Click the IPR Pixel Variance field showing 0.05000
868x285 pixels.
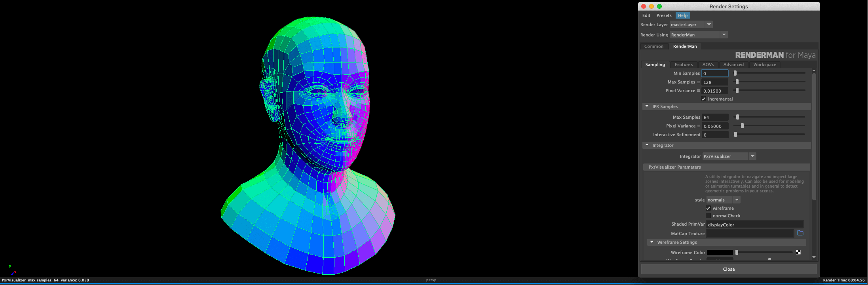(715, 126)
